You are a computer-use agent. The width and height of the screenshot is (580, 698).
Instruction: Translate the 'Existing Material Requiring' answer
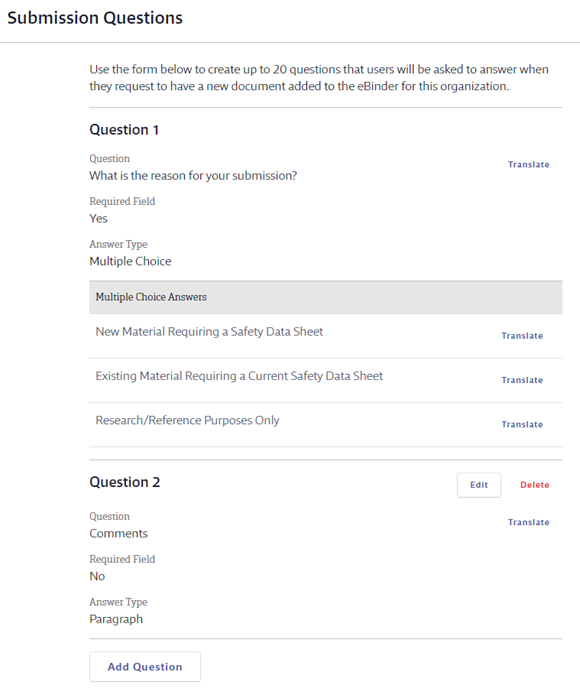tap(522, 380)
